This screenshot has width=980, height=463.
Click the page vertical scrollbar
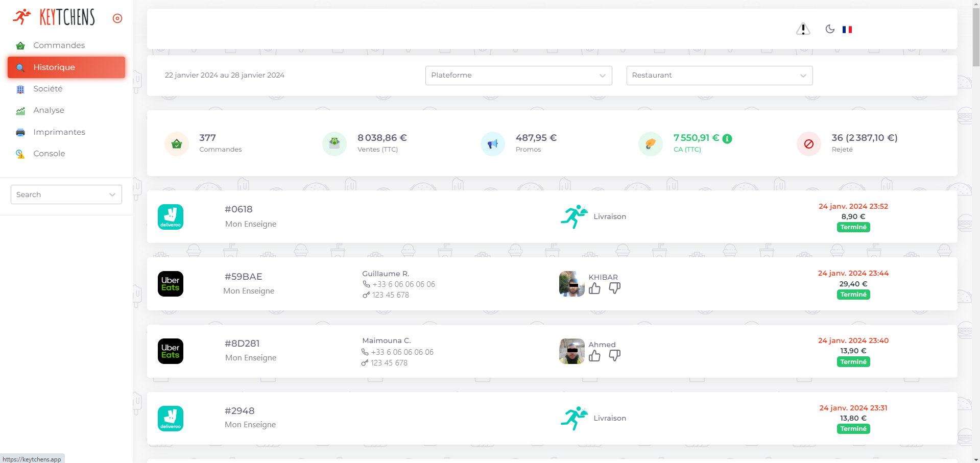click(975, 230)
